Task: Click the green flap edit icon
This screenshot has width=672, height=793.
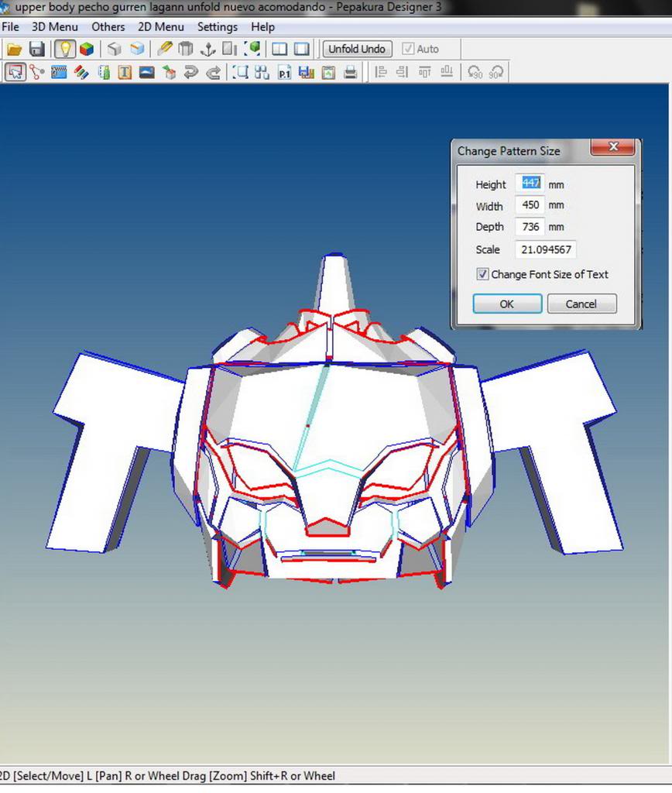Action: [104, 72]
